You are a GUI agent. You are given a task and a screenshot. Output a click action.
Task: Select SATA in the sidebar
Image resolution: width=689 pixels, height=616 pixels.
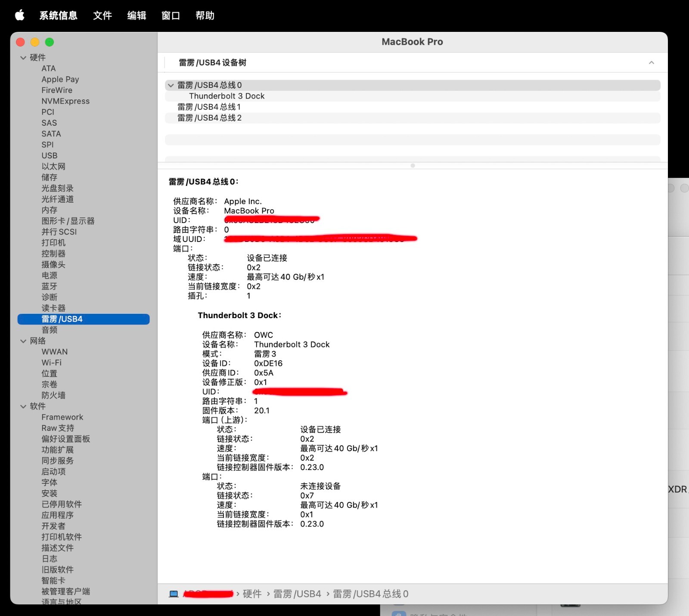point(51,134)
